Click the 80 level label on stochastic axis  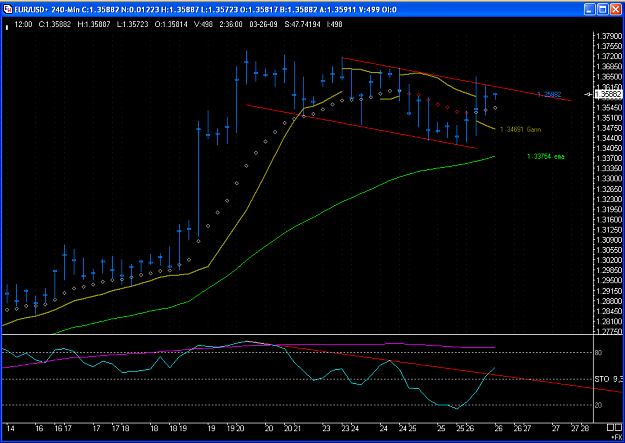coord(599,352)
